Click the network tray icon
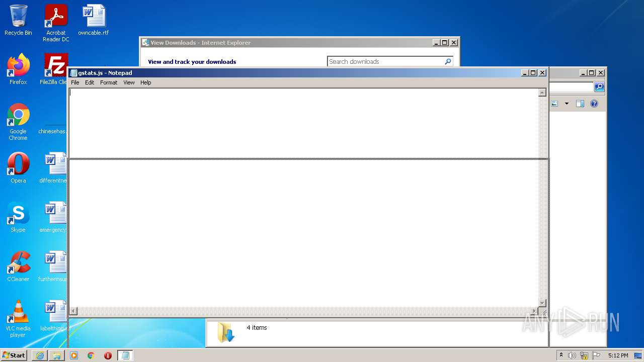644x362 pixels. tap(584, 355)
